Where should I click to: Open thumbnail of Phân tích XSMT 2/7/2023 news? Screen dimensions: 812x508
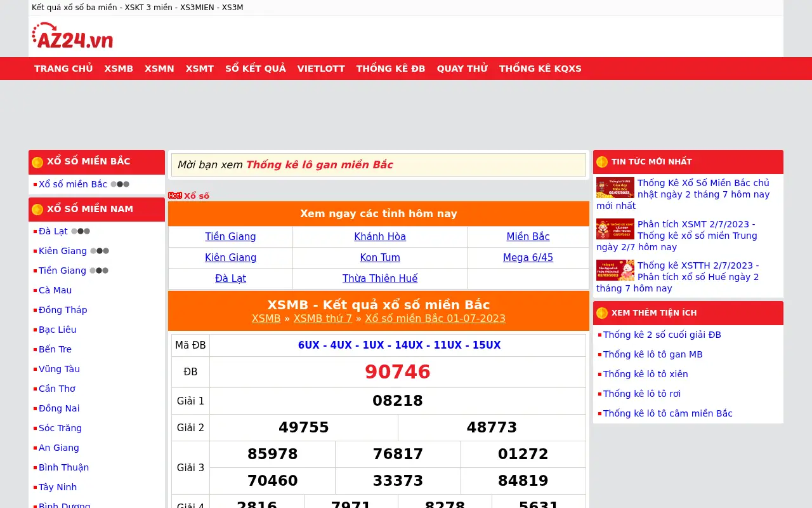[615, 229]
